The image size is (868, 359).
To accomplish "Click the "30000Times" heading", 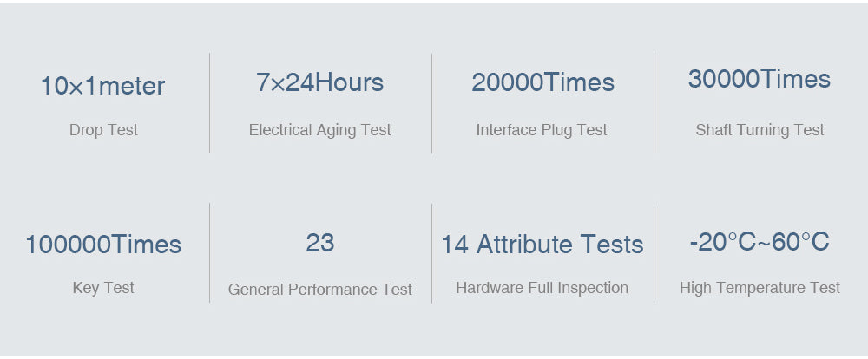I will (x=759, y=80).
